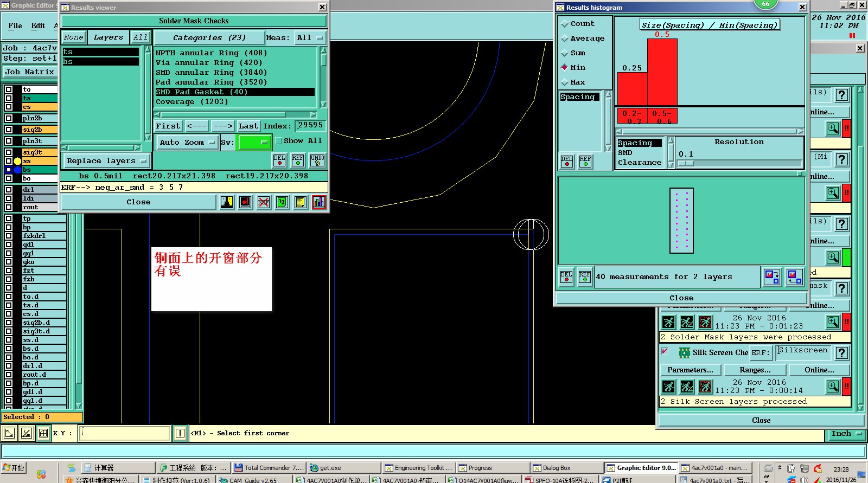
Task: Click the Resolution slider handle
Action: [x=686, y=163]
